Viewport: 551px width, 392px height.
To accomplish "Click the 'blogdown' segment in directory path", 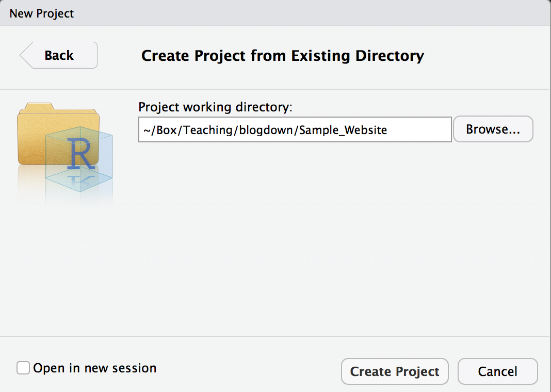I will tap(266, 130).
